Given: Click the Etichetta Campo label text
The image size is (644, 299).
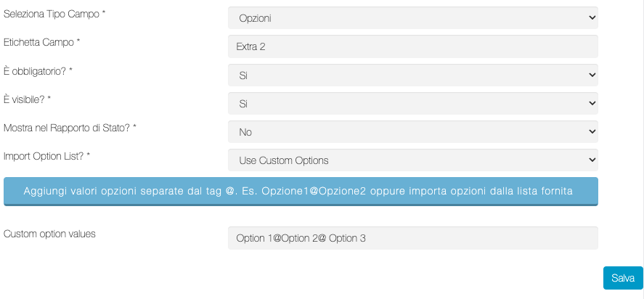Looking at the screenshot, I should (x=42, y=43).
